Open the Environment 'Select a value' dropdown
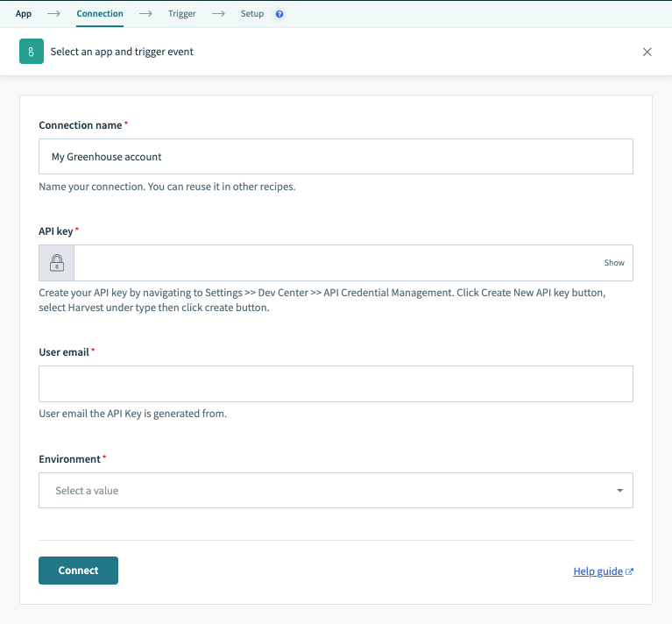 click(x=336, y=491)
